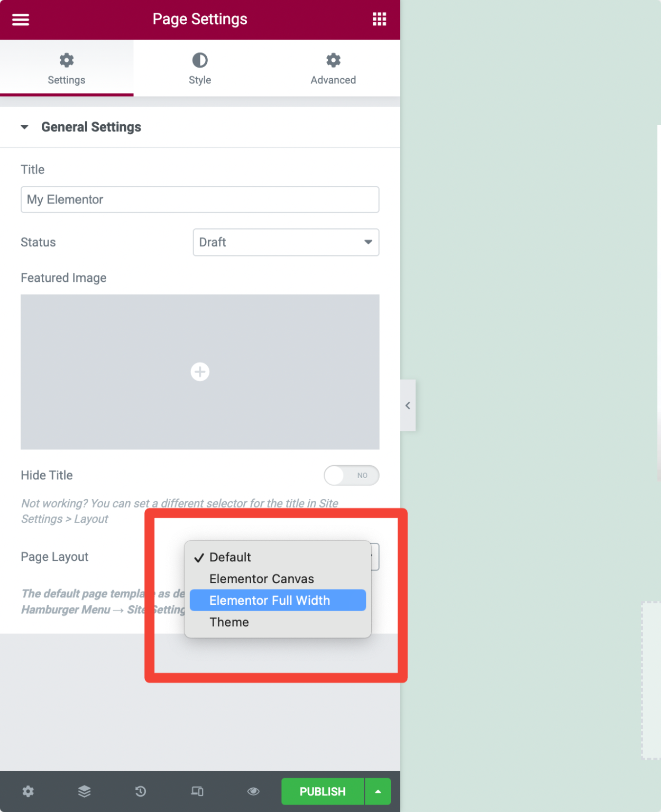Image resolution: width=661 pixels, height=812 pixels.
Task: Preview changes with the eye icon
Action: [x=253, y=791]
